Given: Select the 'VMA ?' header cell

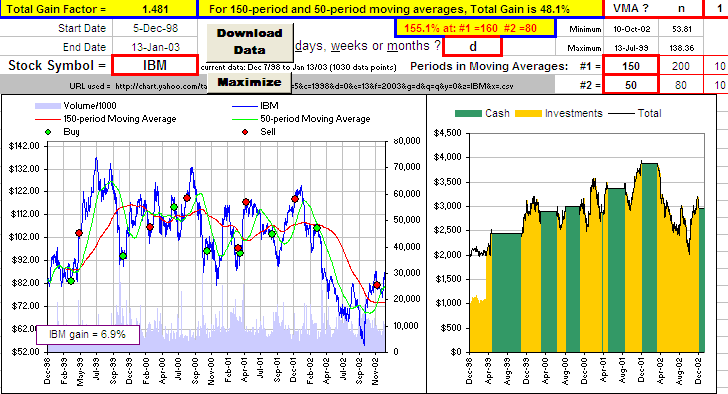Looking at the screenshot, I should (630, 9).
